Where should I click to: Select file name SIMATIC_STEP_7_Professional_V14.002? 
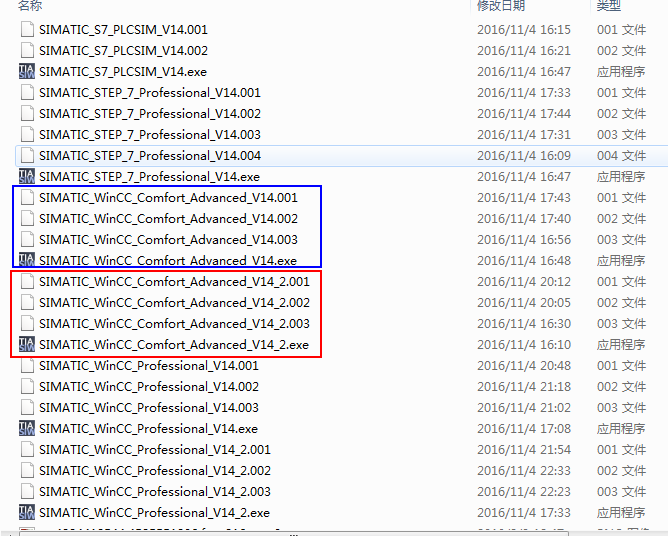click(x=150, y=114)
